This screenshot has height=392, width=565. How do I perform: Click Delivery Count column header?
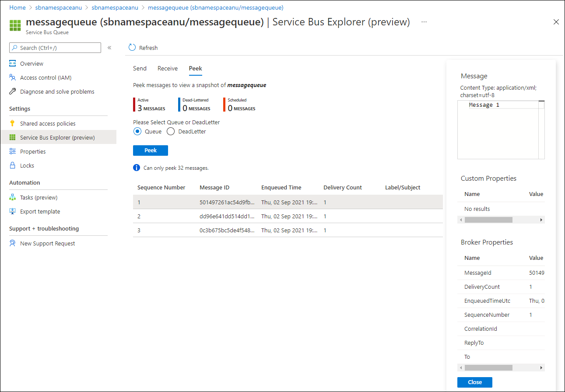343,187
